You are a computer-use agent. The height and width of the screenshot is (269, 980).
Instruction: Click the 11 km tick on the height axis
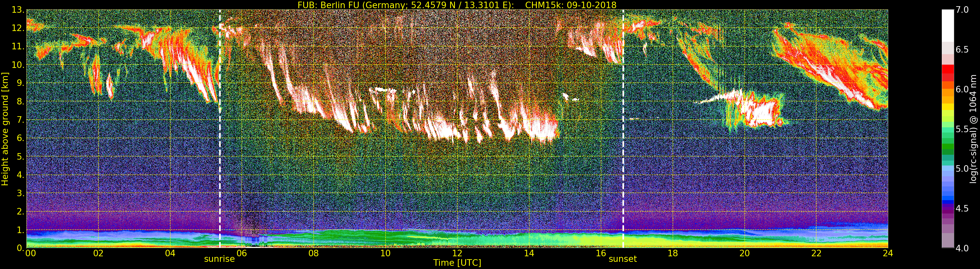[x=18, y=46]
